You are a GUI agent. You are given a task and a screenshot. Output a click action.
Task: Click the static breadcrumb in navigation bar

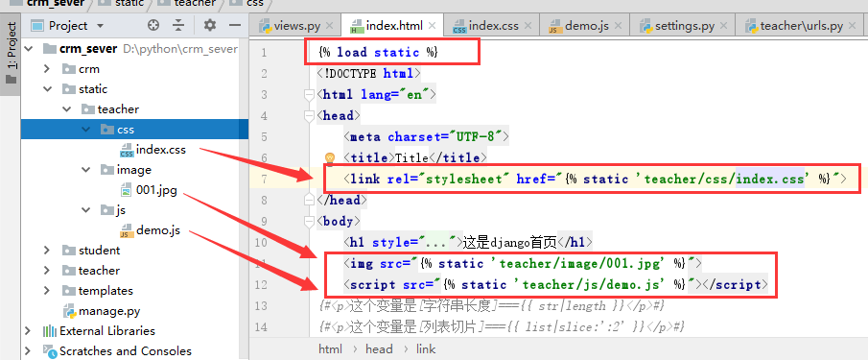(x=129, y=3)
